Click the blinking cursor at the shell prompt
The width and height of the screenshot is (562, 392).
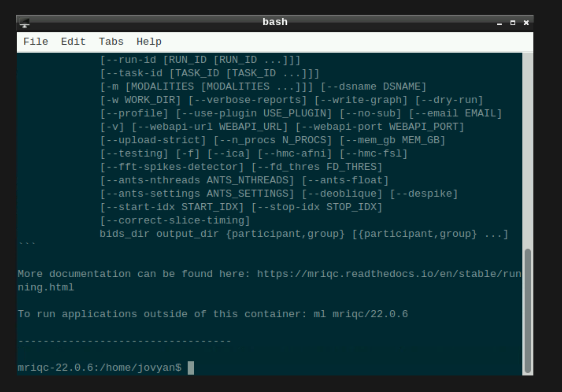pyautogui.click(x=190, y=368)
